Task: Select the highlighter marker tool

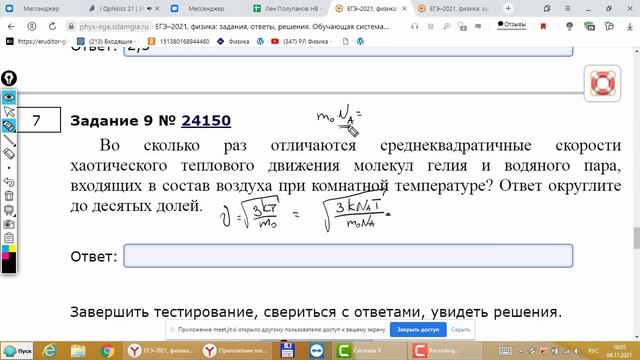Action: [x=9, y=126]
